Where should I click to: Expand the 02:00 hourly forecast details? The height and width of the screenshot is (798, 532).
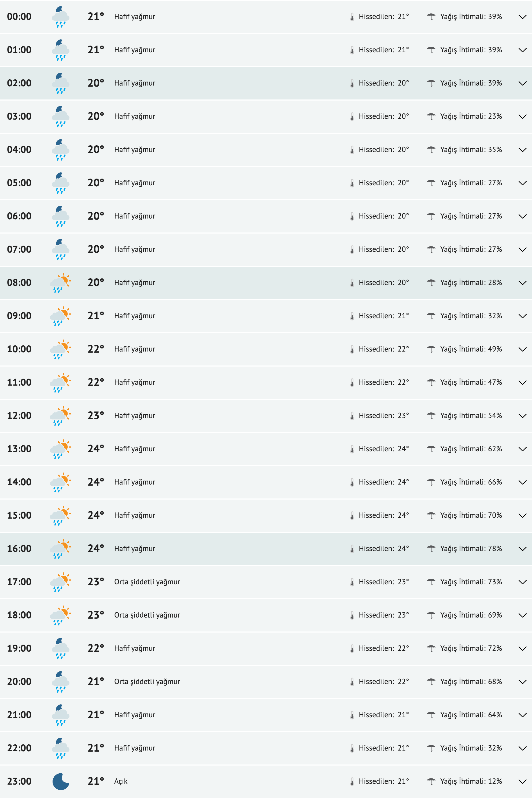[x=523, y=83]
